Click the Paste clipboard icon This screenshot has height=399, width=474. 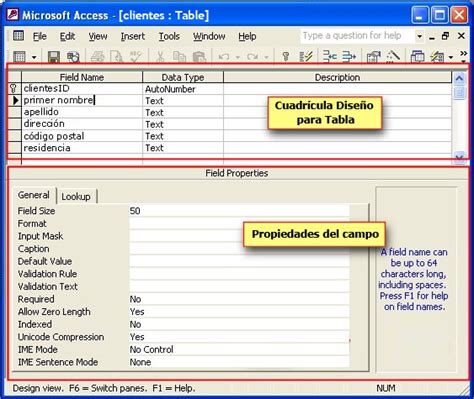199,57
